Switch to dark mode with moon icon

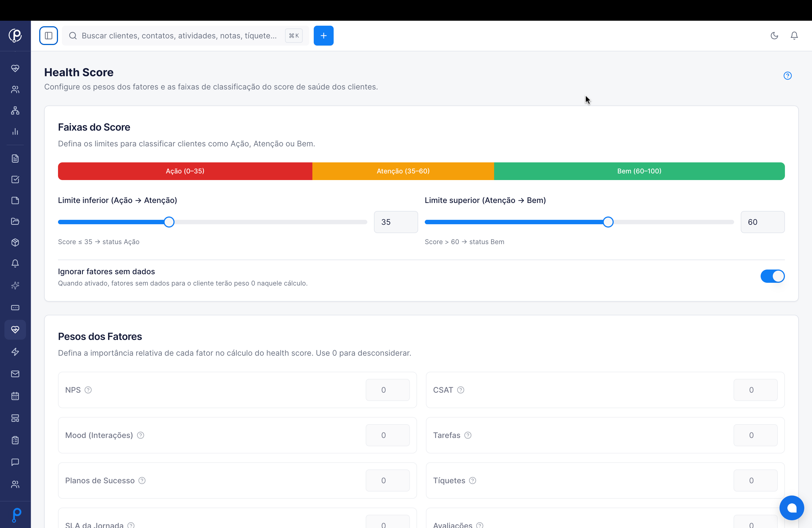[x=774, y=35]
